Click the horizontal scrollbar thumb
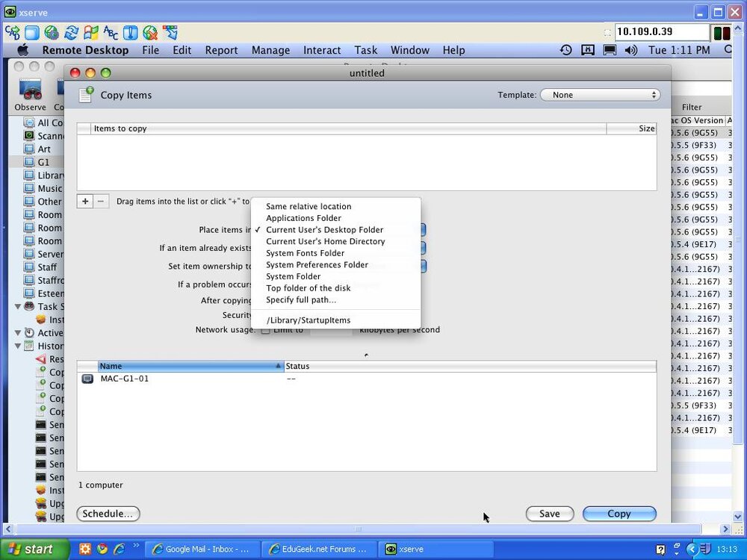 pos(359,529)
